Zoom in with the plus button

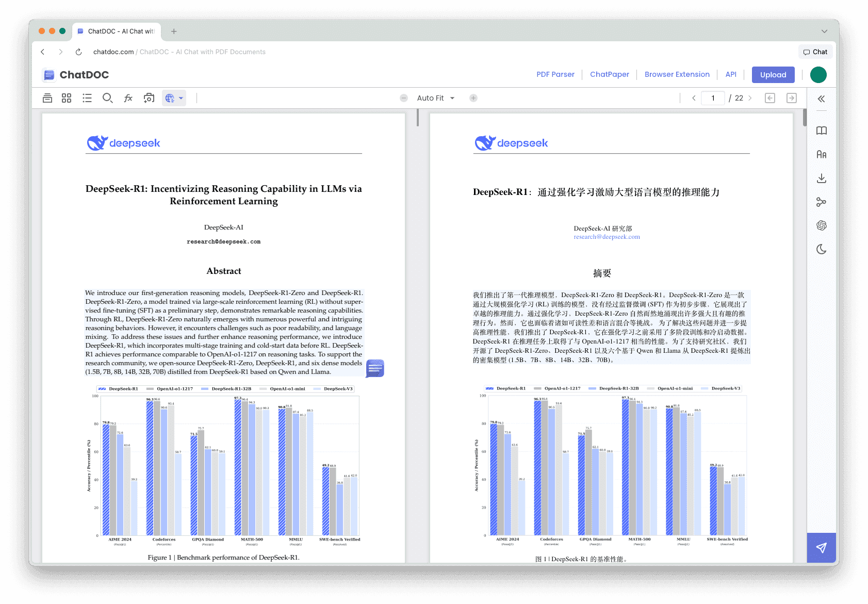(473, 98)
